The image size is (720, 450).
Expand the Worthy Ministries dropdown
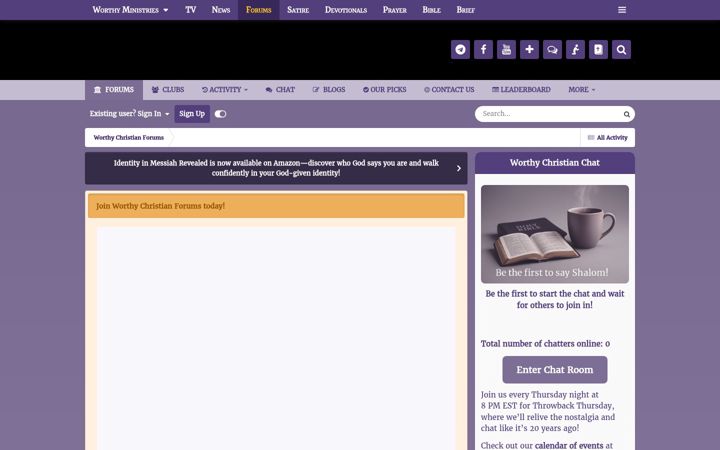(130, 10)
